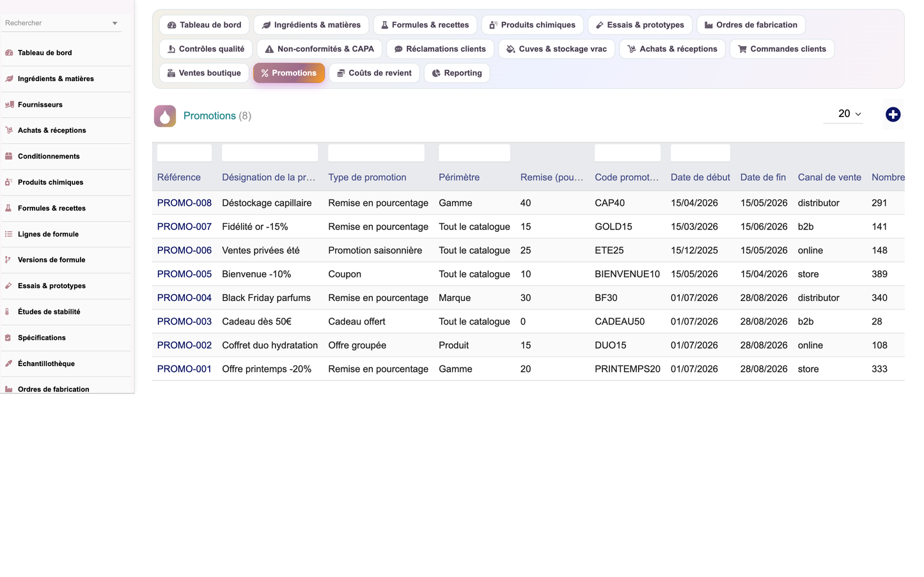The height and width of the screenshot is (577, 924).
Task: Open the Coûts de revient tab
Action: [x=375, y=73]
